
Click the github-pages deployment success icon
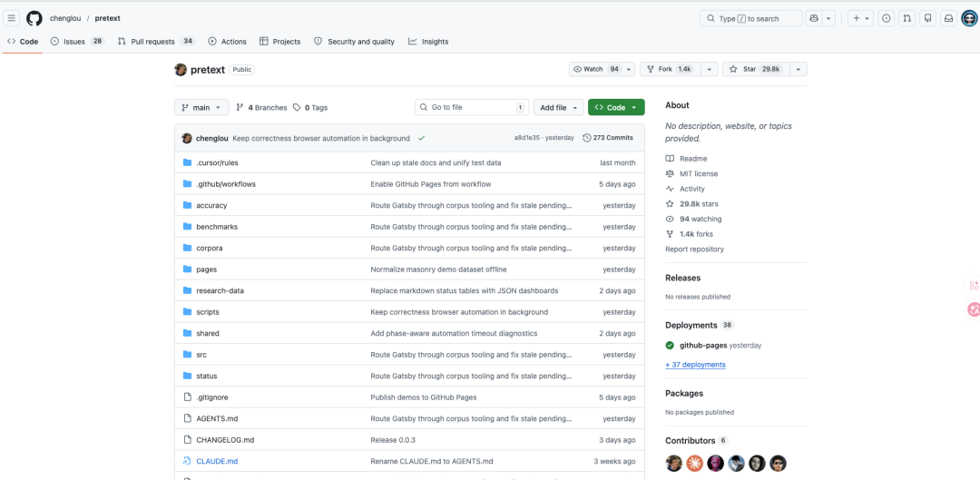pos(670,345)
